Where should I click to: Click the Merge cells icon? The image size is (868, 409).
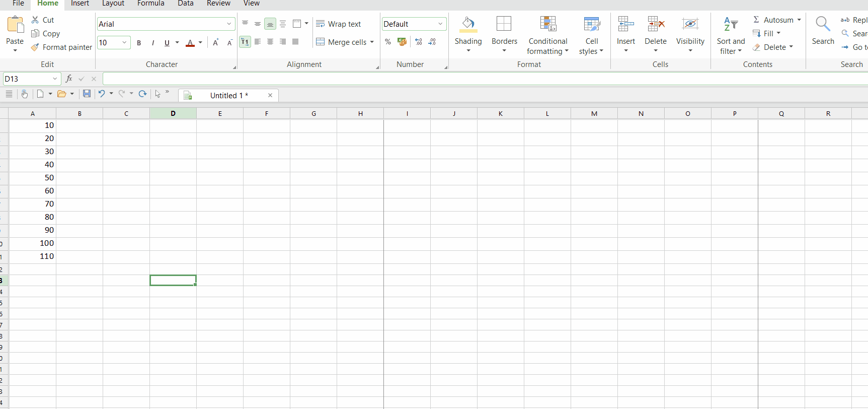[x=320, y=42]
